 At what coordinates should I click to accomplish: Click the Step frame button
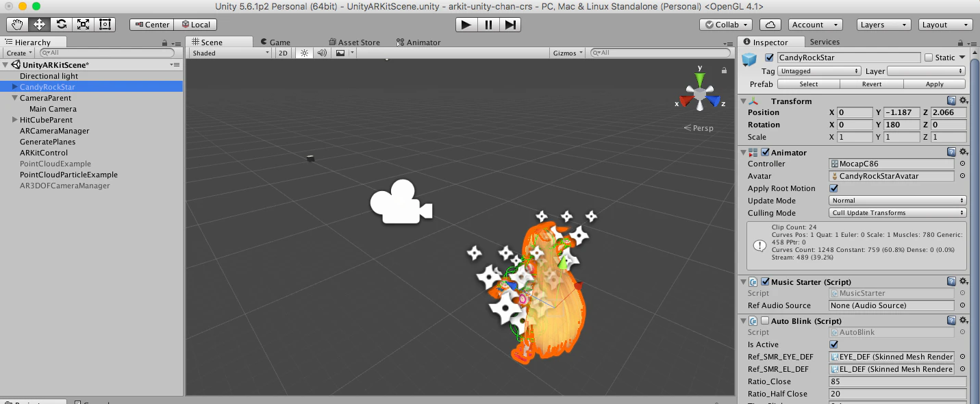(510, 25)
